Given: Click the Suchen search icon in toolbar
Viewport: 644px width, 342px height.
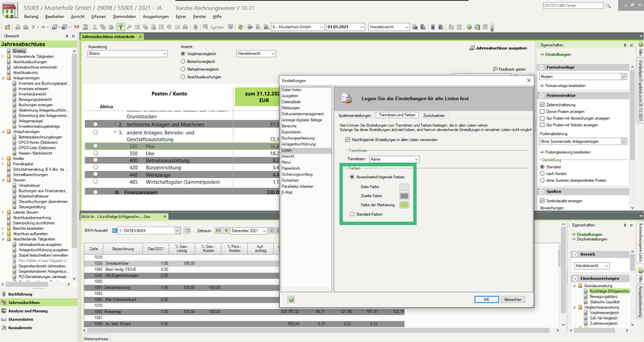Looking at the screenshot, I should click(205, 27).
